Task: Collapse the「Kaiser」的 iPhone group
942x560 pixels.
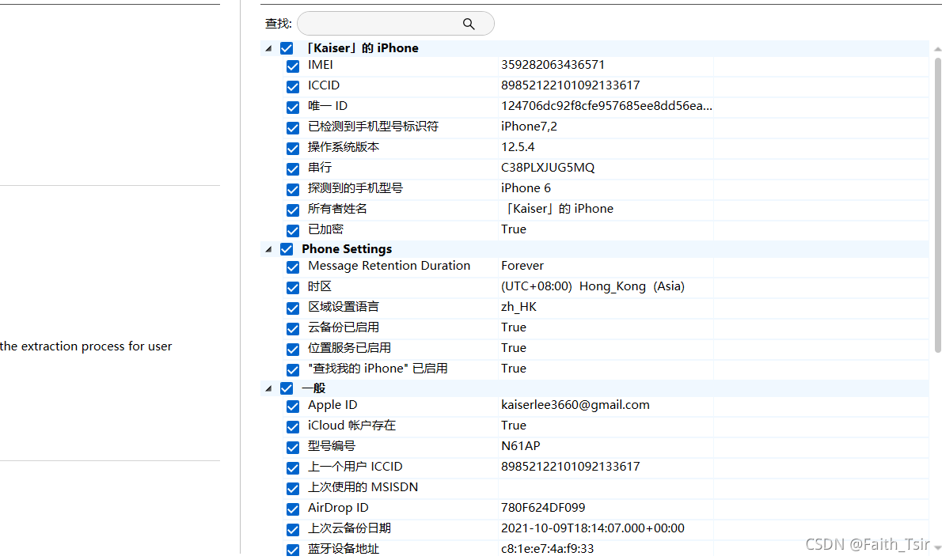Action: tap(268, 48)
